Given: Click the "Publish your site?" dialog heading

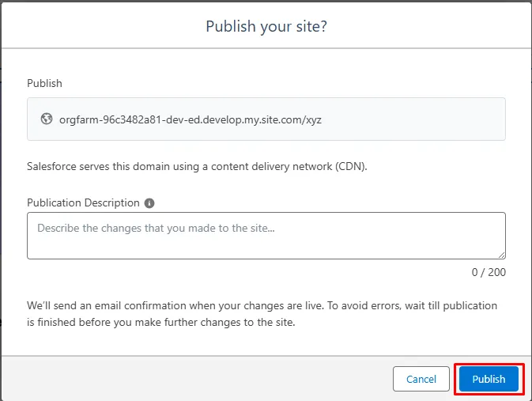Looking at the screenshot, I should 266,26.
